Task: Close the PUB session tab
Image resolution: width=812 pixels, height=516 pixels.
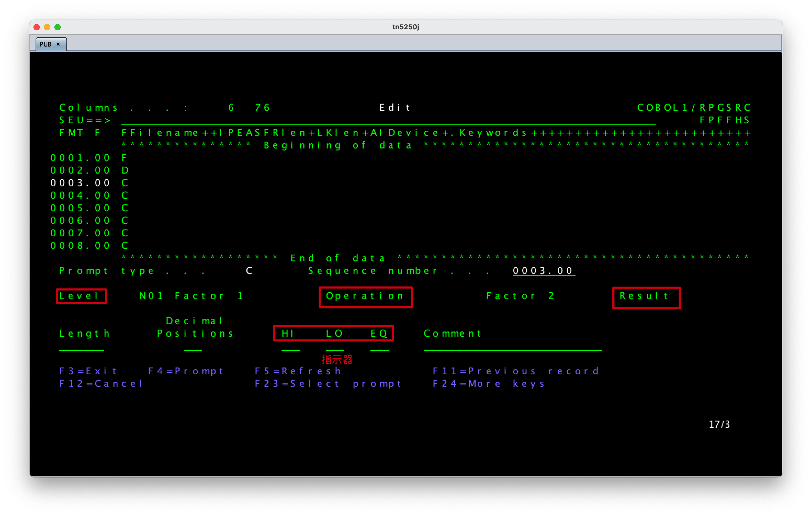Action: point(58,44)
